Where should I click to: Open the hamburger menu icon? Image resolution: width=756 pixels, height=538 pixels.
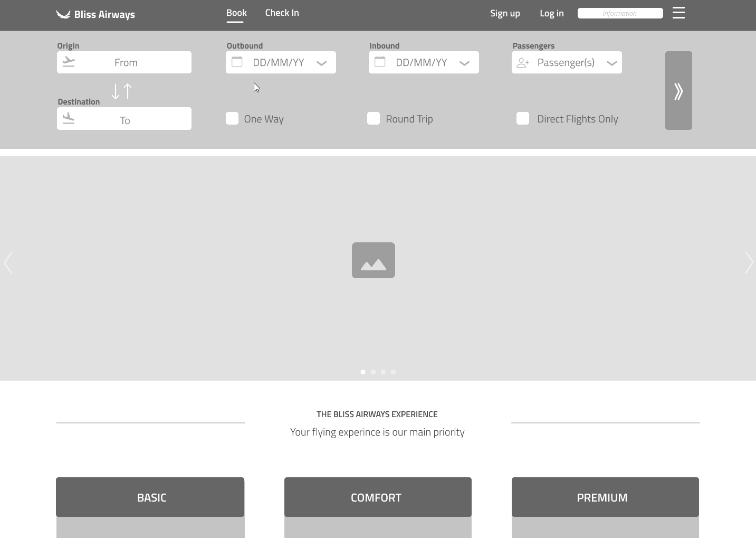pos(678,13)
